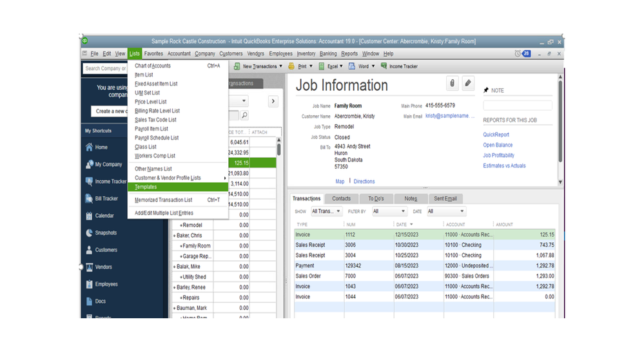This screenshot has width=644, height=362.
Task: Choose Price Level List menu entry
Action: [x=178, y=102]
